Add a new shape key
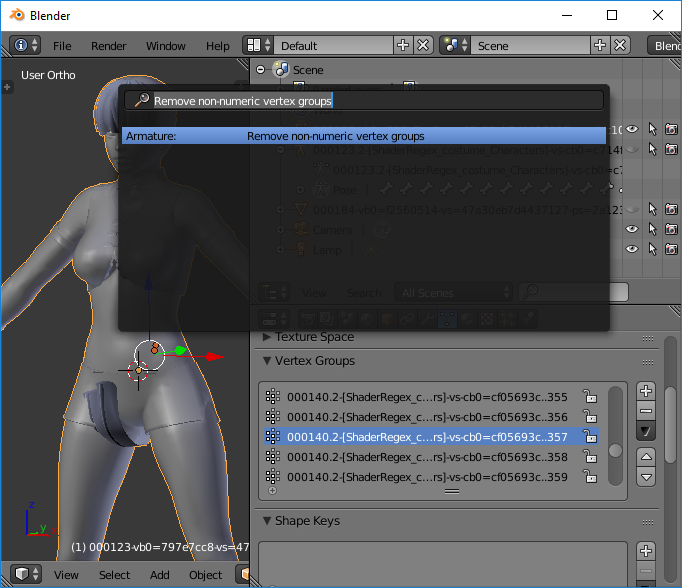The height and width of the screenshot is (588, 682). [646, 551]
